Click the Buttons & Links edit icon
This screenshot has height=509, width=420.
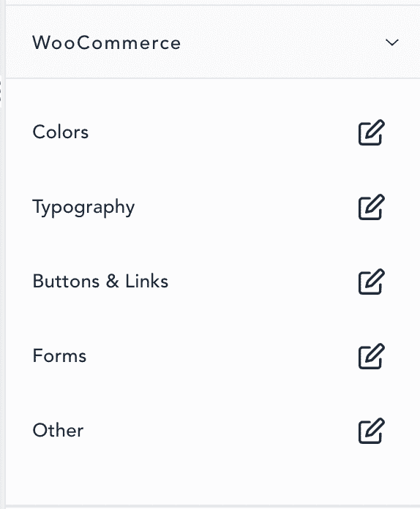[x=371, y=281]
